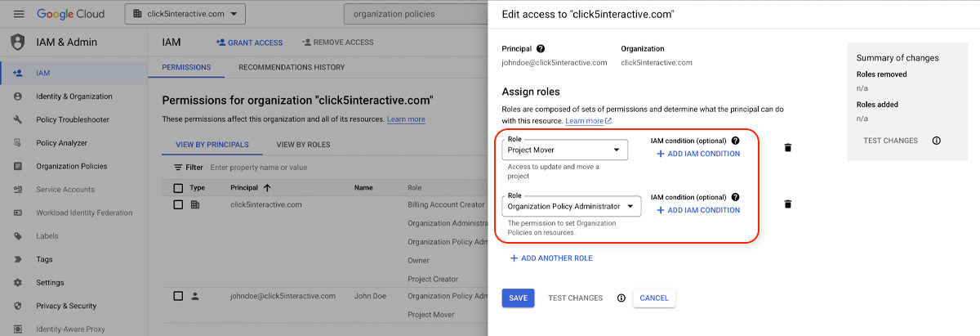The height and width of the screenshot is (336, 980).
Task: Select the View by Roles tab
Action: click(x=303, y=145)
